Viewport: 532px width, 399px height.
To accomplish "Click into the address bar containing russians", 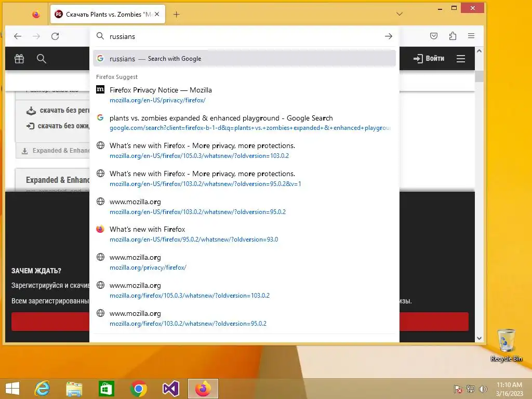I will (x=244, y=36).
